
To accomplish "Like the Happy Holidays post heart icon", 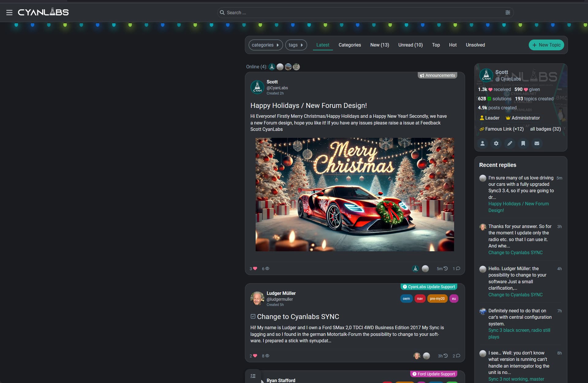I will pyautogui.click(x=255, y=269).
